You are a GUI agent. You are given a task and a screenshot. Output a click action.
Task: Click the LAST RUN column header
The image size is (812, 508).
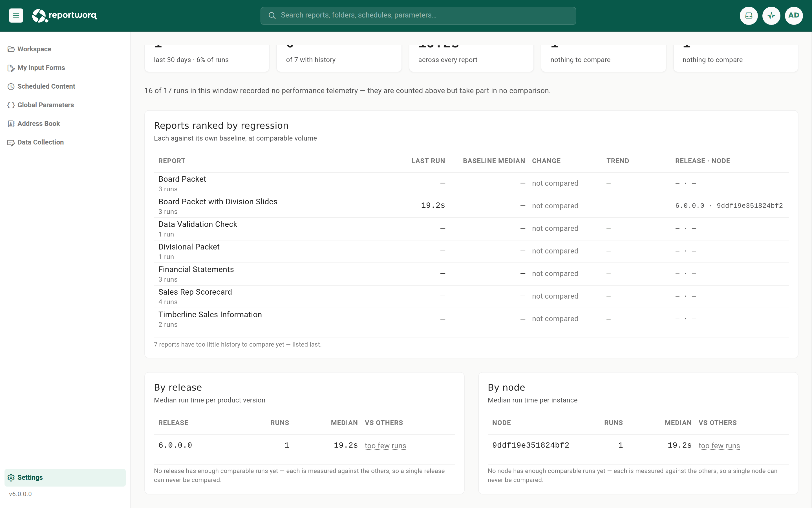pos(428,161)
